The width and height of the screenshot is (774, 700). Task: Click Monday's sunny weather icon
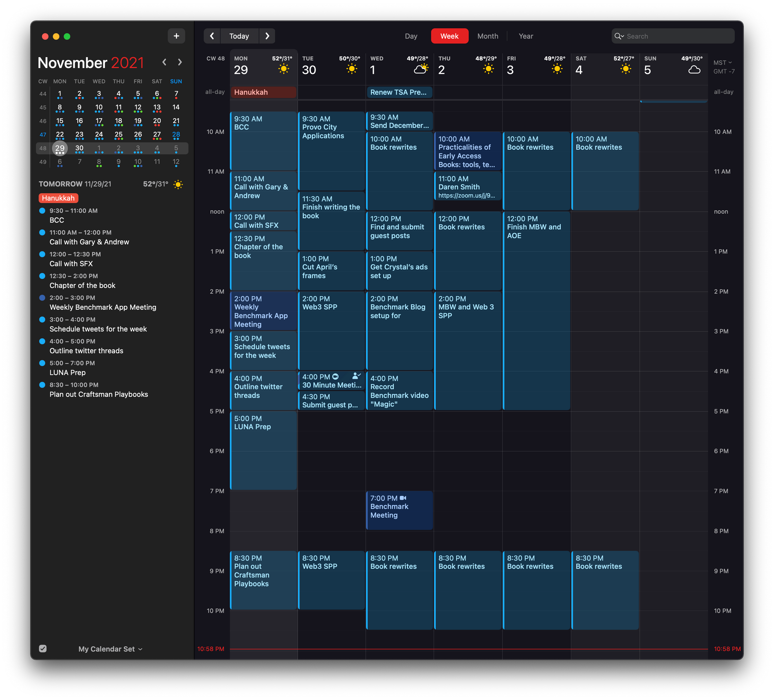click(284, 69)
